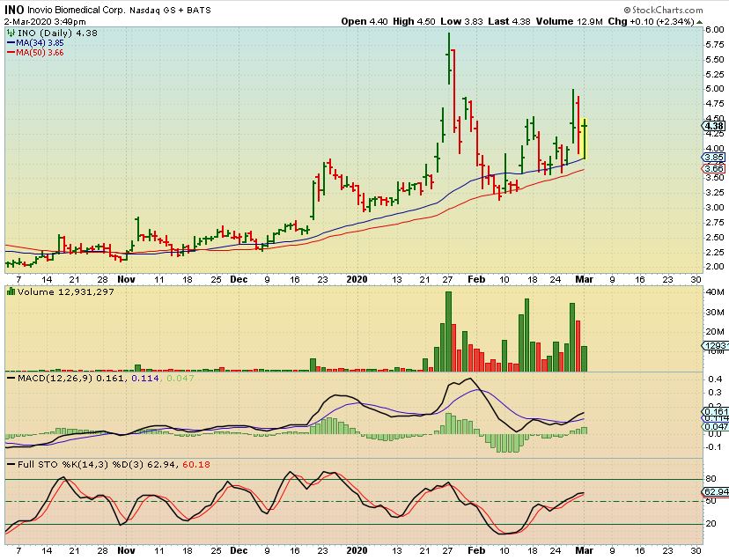Viewport: 729px width, 560px height.
Task: Click the Low 3.83 header value
Action: click(461, 21)
